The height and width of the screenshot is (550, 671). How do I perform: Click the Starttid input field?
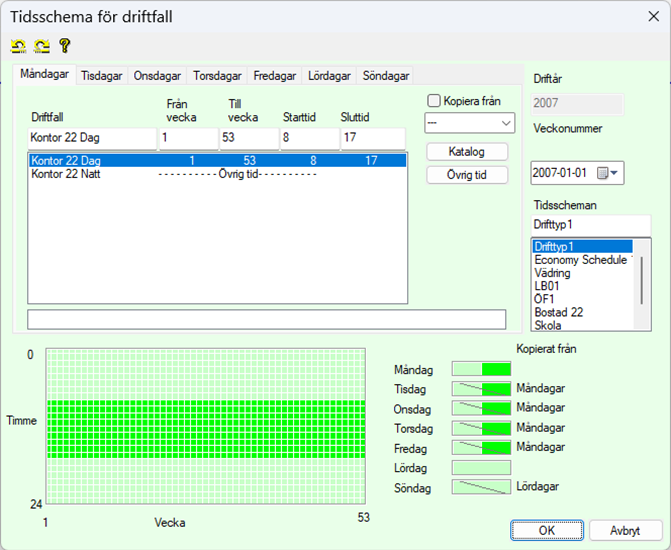308,138
